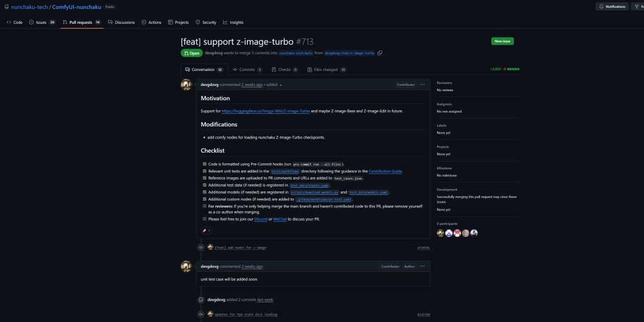Click the devgdovg:feat/z-image-turbo branch label
This screenshot has width=644, height=322.
(349, 53)
